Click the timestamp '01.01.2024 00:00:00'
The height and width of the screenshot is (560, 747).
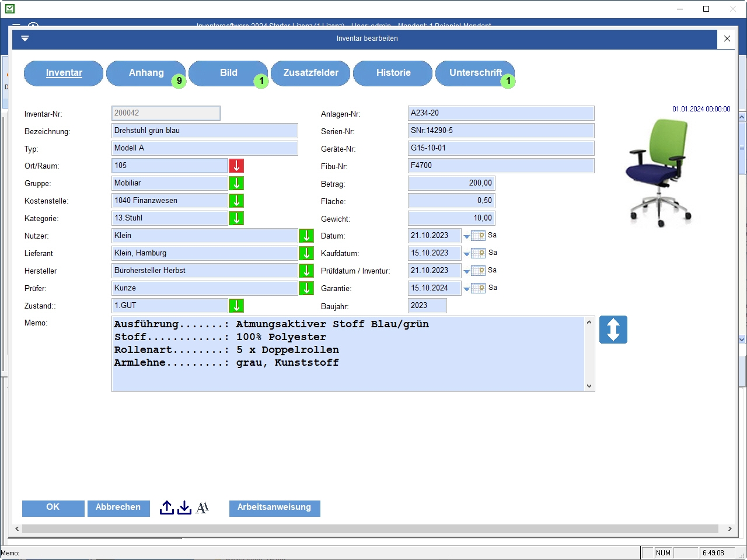click(x=701, y=109)
